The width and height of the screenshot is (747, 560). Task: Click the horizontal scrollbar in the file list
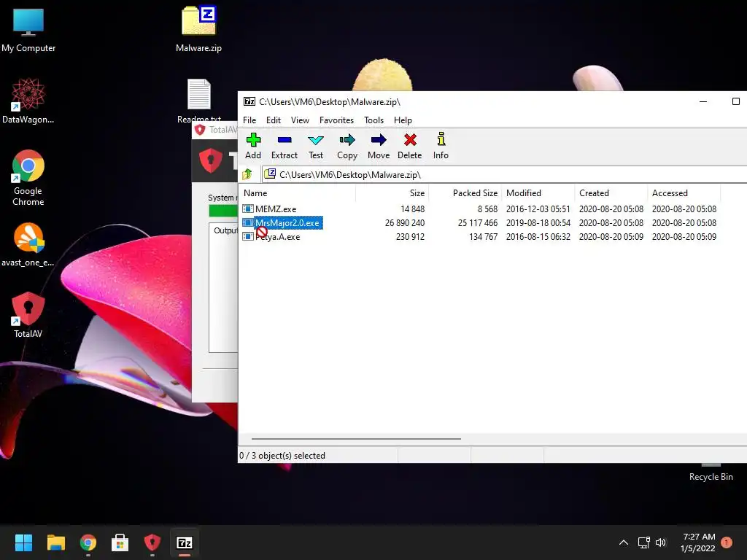[x=356, y=438]
